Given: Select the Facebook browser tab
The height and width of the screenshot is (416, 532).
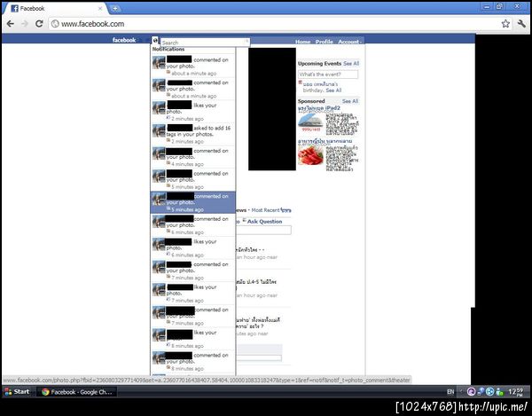Looking at the screenshot, I should coord(56,9).
